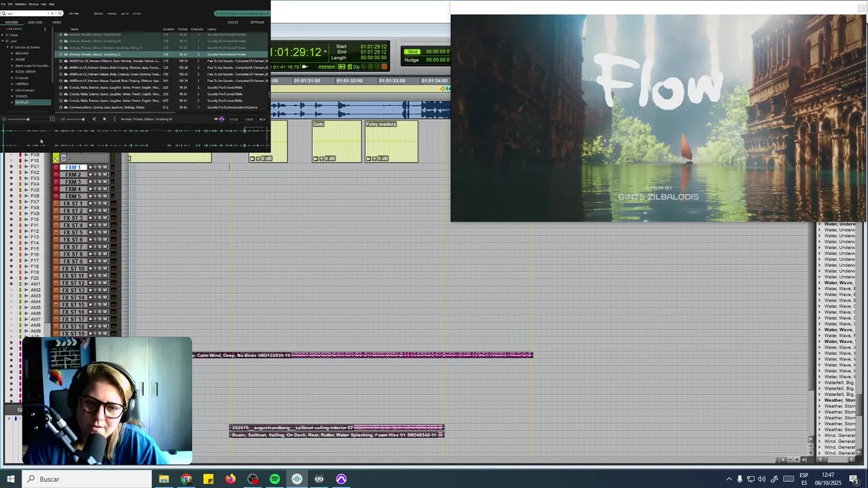This screenshot has width=868, height=488.
Task: Click the magnifier search icon in Soundly
Action: [3, 14]
